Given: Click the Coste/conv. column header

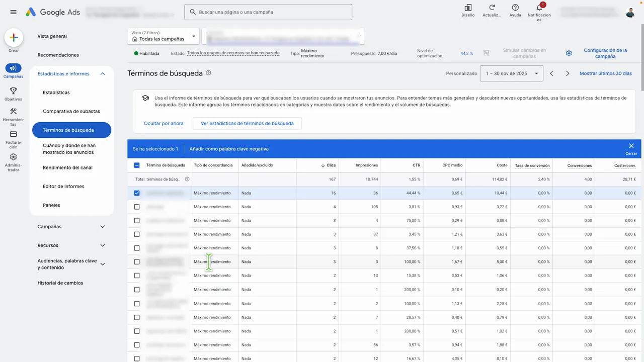Looking at the screenshot, I should point(625,165).
